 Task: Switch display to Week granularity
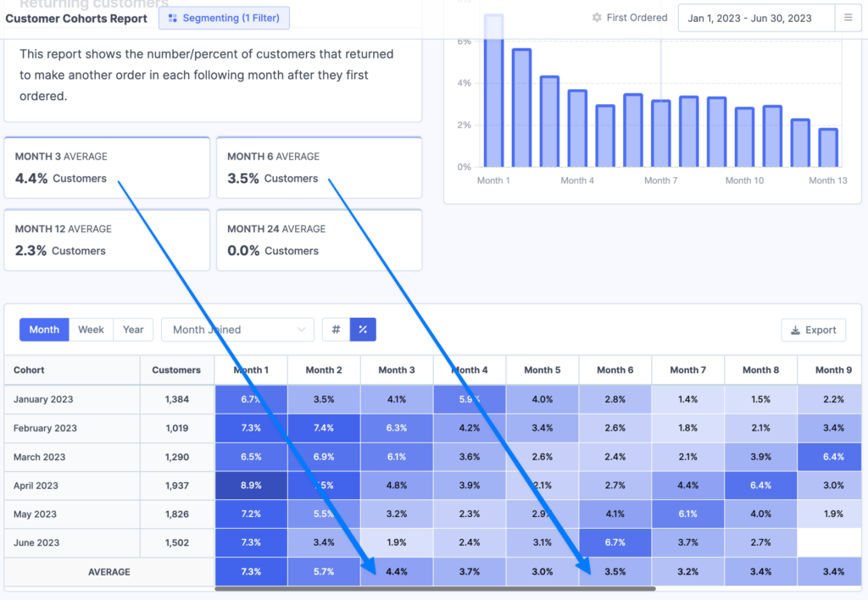click(x=91, y=329)
